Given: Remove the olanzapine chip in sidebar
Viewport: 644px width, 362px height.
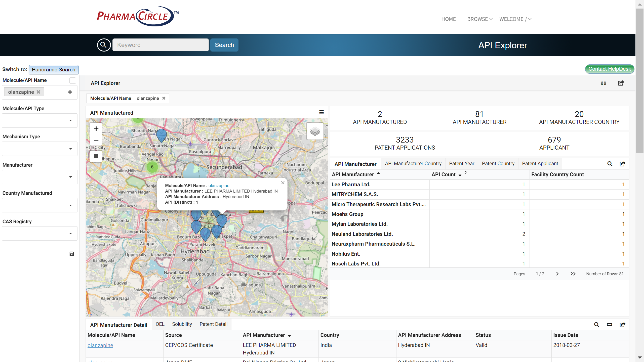Looking at the screenshot, I should pyautogui.click(x=38, y=92).
